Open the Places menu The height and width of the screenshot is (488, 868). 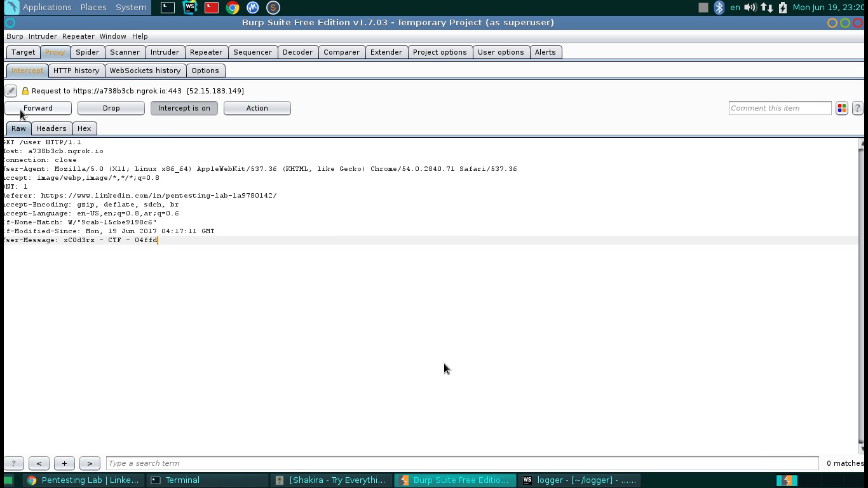click(93, 8)
